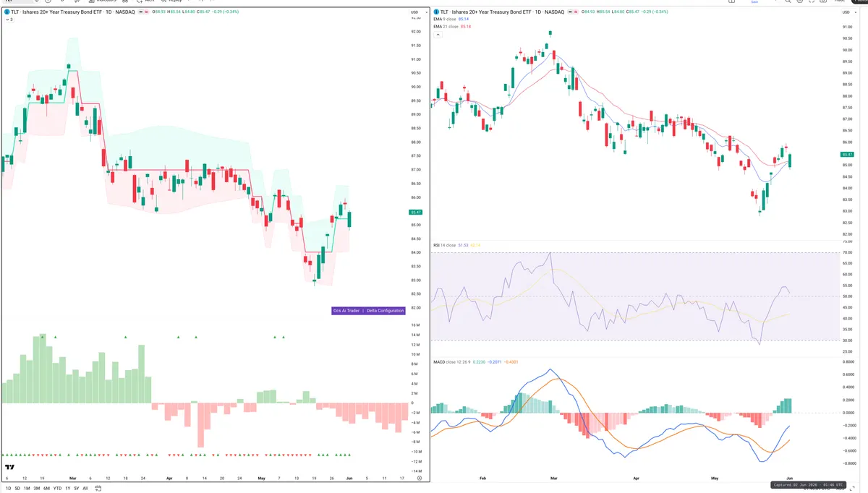Set time range to All
The image size is (868, 493).
85,488
